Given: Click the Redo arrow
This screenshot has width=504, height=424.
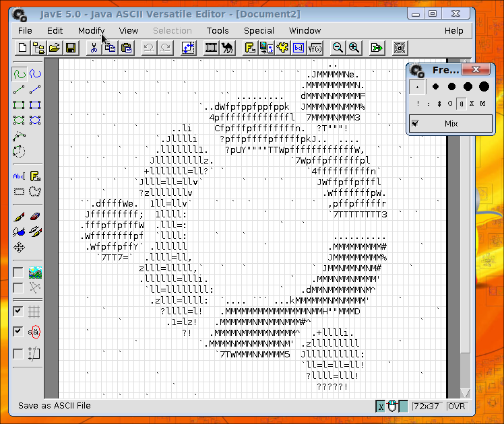Looking at the screenshot, I should click(x=166, y=48).
